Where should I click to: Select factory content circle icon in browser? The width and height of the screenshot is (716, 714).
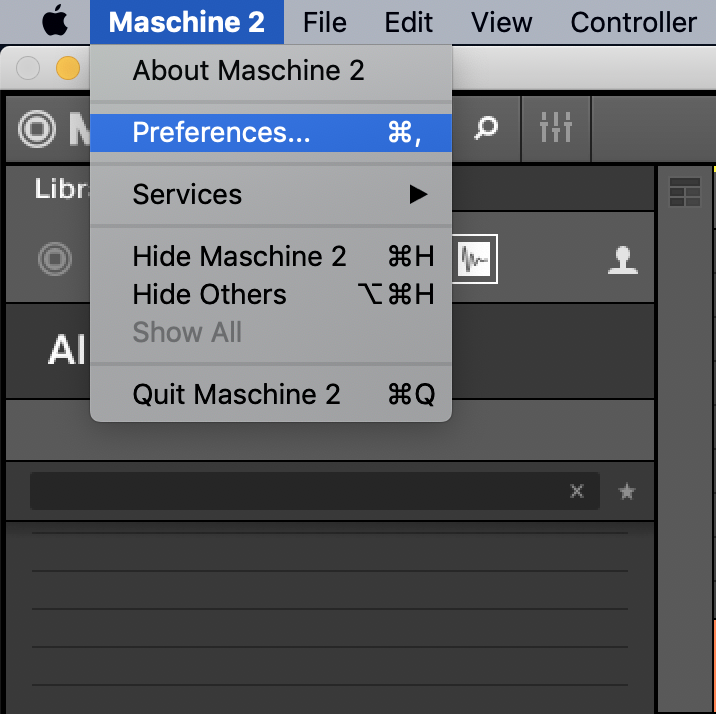click(x=55, y=259)
